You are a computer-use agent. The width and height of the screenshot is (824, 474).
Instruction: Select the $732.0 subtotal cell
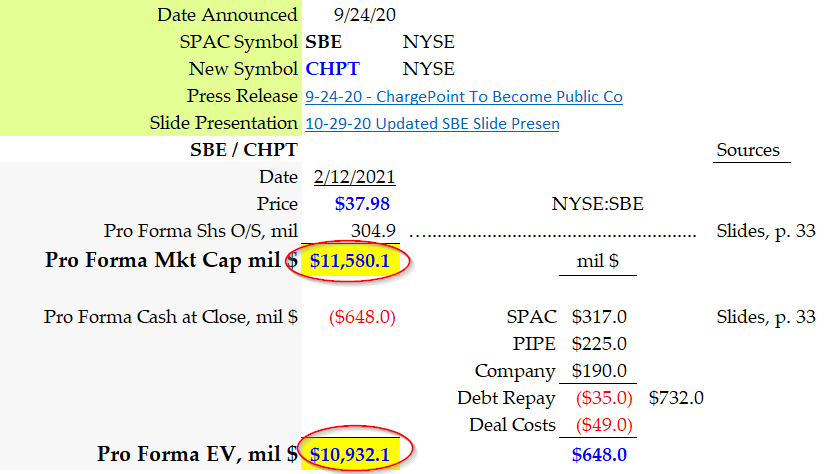coord(676,398)
